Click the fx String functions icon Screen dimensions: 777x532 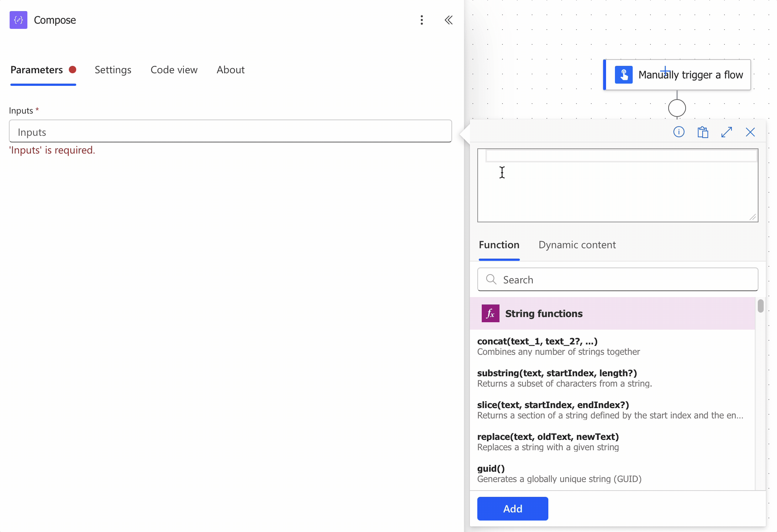click(490, 313)
